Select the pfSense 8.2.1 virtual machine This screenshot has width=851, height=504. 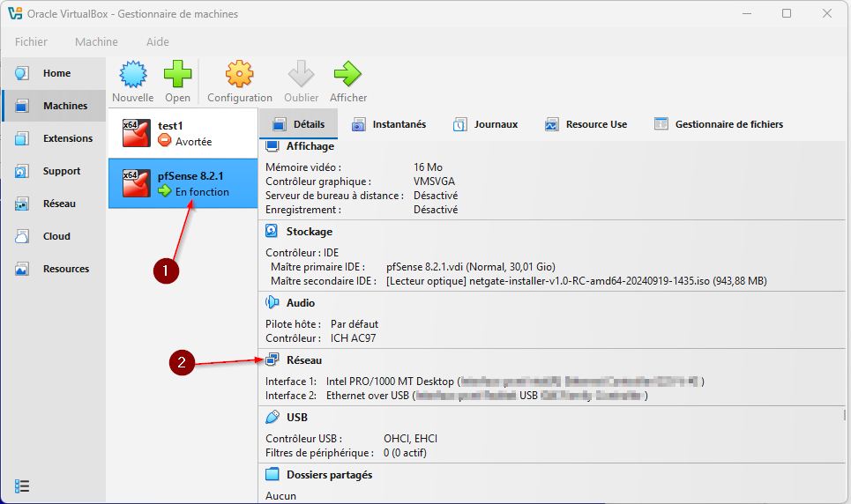[x=183, y=183]
